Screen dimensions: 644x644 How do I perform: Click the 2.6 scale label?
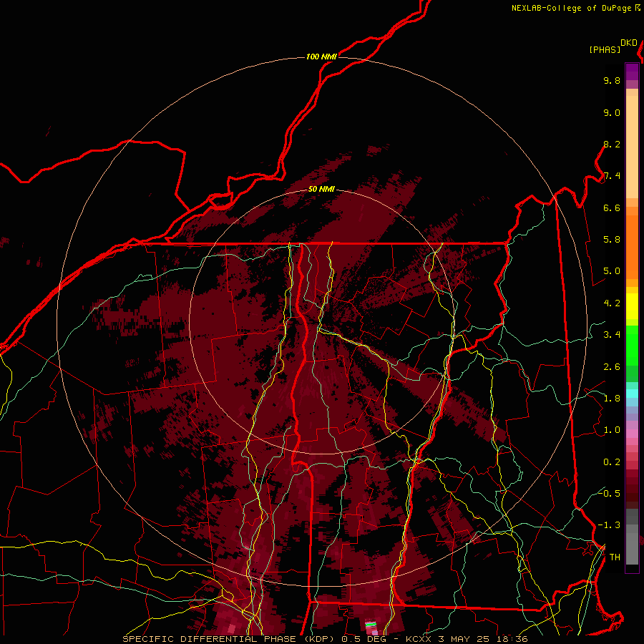pyautogui.click(x=612, y=367)
